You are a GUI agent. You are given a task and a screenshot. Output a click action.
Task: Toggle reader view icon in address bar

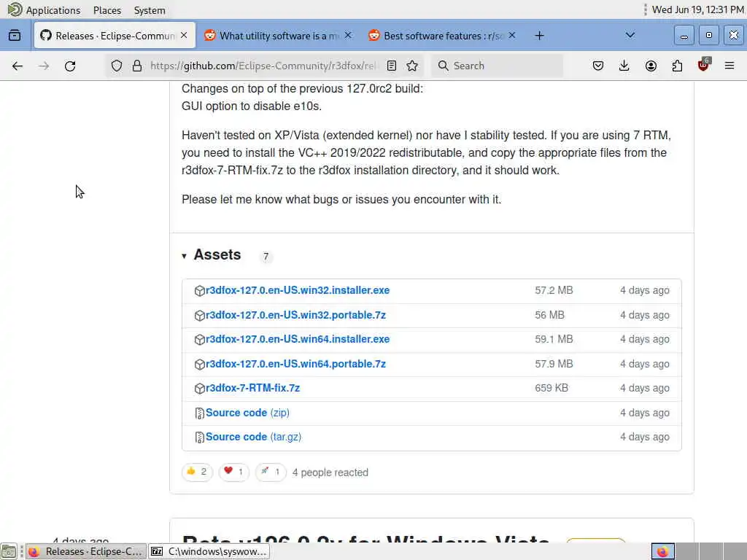click(392, 66)
